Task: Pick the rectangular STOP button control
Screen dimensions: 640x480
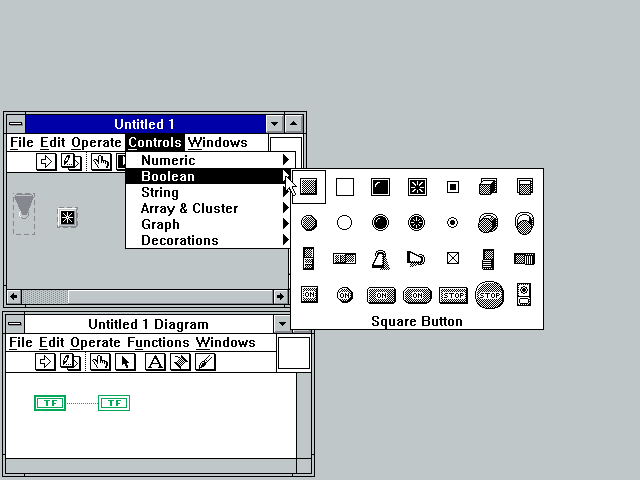Action: (x=453, y=295)
